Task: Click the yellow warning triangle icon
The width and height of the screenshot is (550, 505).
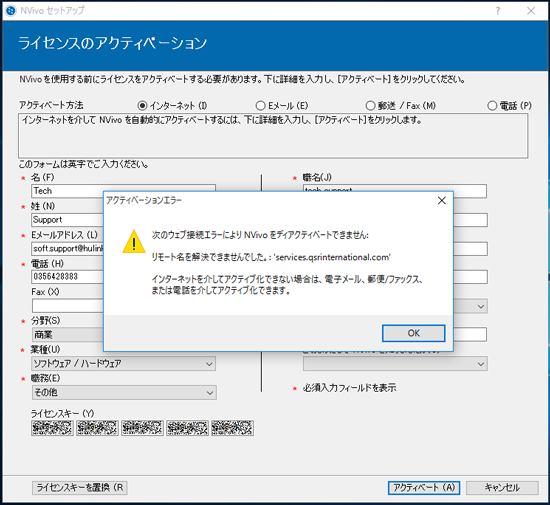Action: pos(134,242)
